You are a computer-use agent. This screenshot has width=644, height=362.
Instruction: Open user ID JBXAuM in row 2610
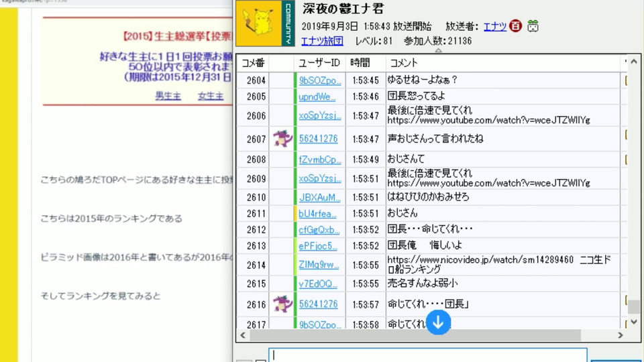320,197
